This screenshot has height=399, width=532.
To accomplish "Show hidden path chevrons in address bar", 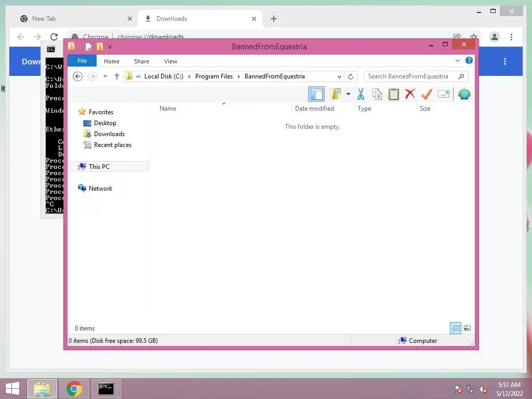I will coord(138,76).
